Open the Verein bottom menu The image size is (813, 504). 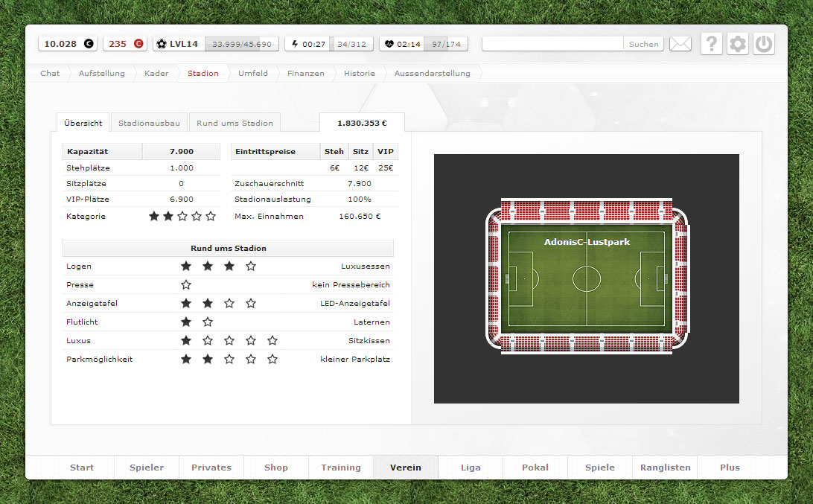406,468
